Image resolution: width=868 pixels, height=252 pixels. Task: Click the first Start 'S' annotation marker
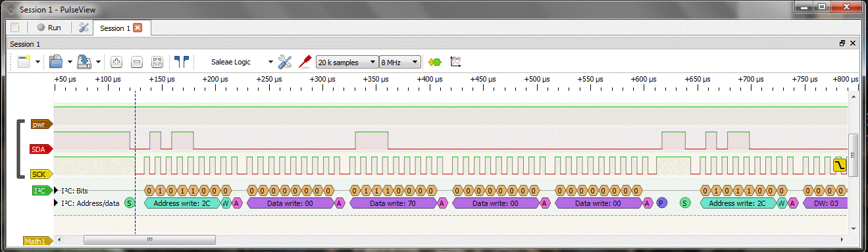pyautogui.click(x=130, y=203)
